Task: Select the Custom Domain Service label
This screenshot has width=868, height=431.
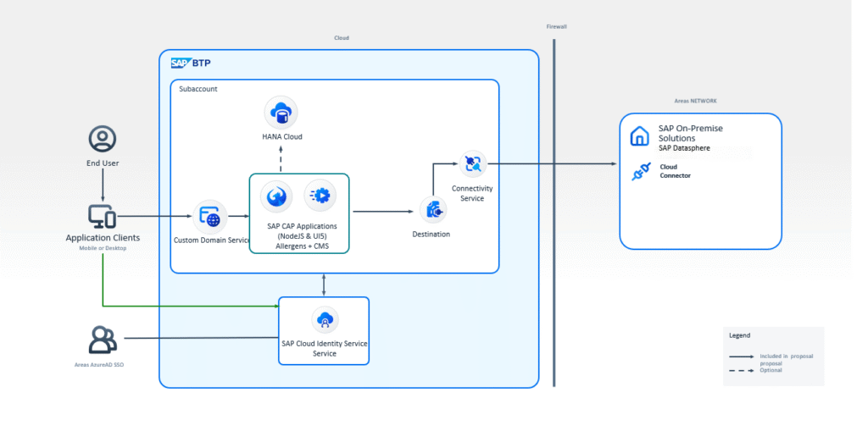Action: [212, 240]
